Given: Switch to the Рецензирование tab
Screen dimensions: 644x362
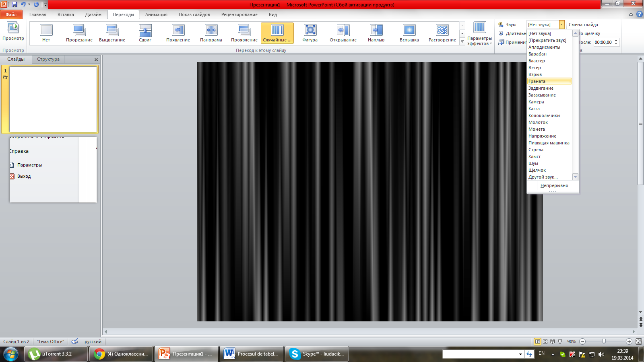Looking at the screenshot, I should pos(239,14).
